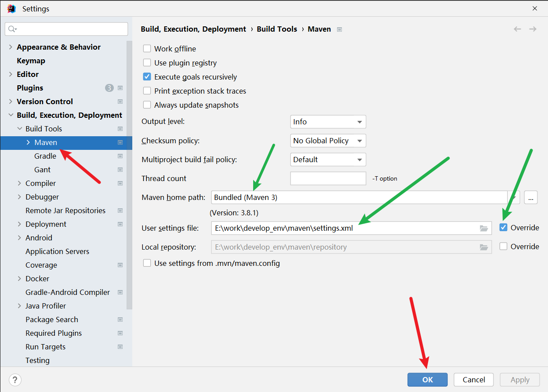Image resolution: width=548 pixels, height=392 pixels.
Task: Open Multiproject build fail policy dropdown
Action: coord(328,160)
